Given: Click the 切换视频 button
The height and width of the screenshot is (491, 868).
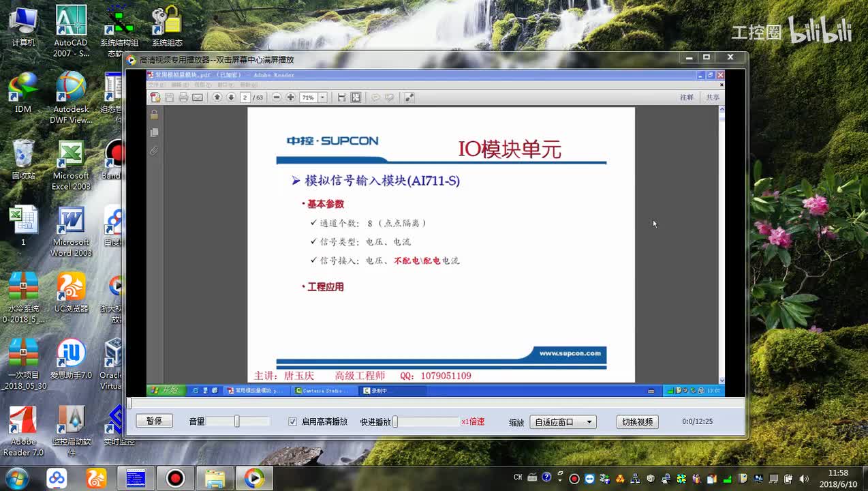Looking at the screenshot, I should (637, 421).
